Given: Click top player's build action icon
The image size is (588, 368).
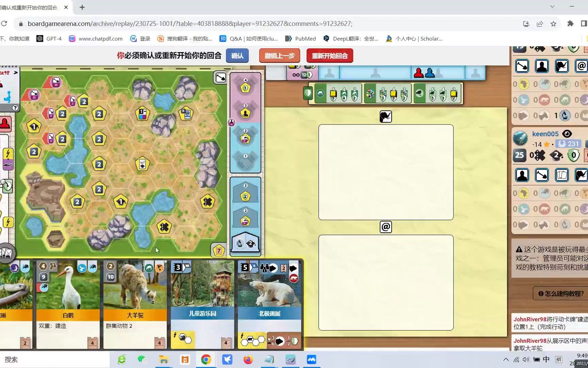Looking at the screenshot, I should [x=522, y=66].
